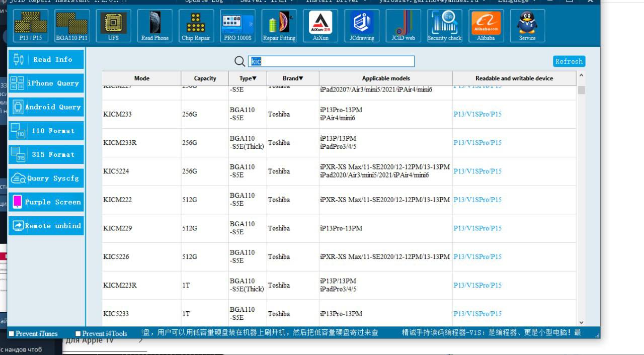Open Android Query in the sidebar

click(x=46, y=107)
